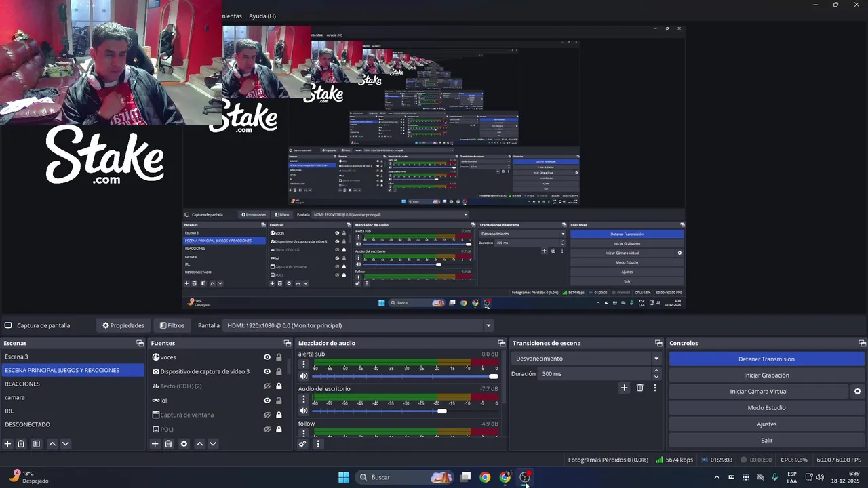Screen dimensions: 868x488
Task: Unlock the Captura de ventana source
Action: 279,415
